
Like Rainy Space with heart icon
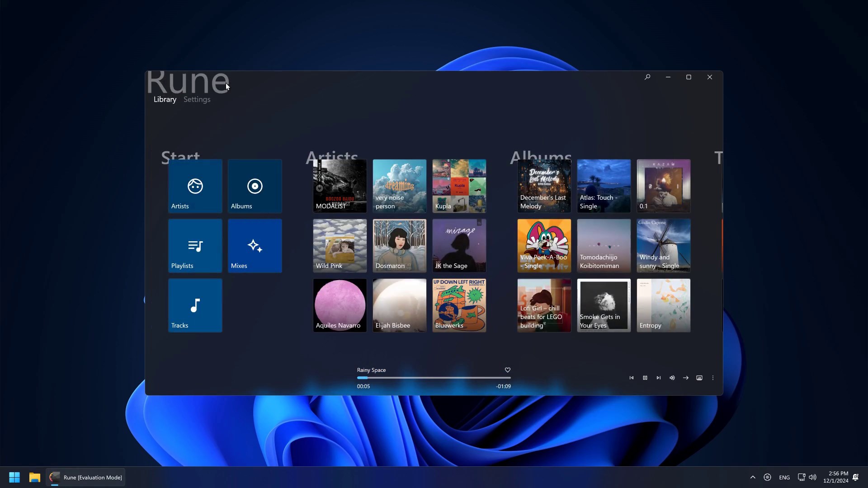(508, 370)
